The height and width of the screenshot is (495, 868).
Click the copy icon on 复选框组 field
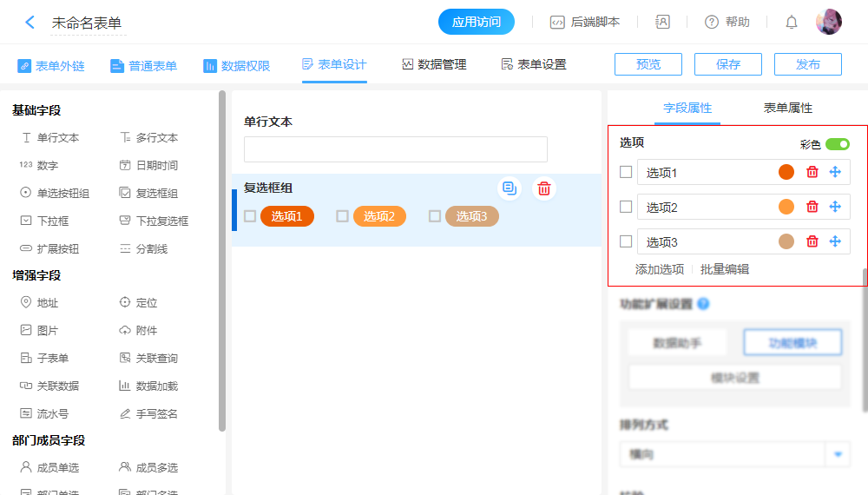tap(510, 188)
